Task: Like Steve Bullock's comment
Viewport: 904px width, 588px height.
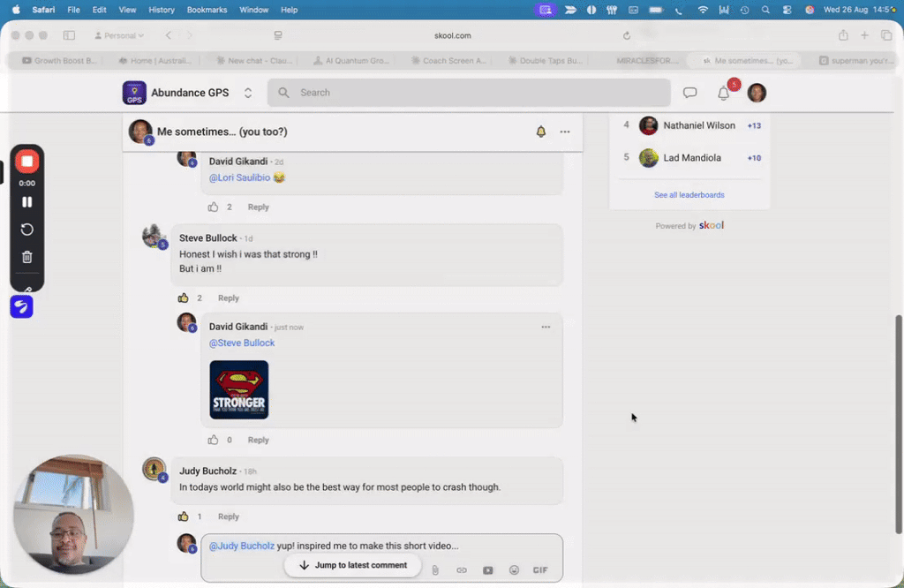Action: click(x=183, y=298)
